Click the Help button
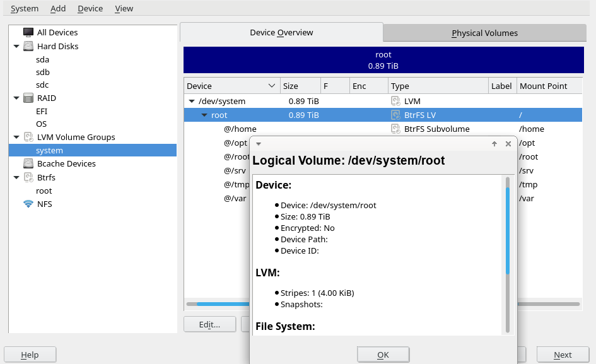Image resolution: width=596 pixels, height=364 pixels. tap(30, 355)
